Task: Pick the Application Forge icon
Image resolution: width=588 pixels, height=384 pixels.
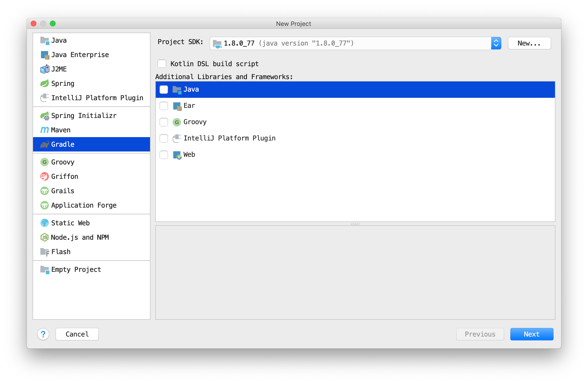Action: point(45,205)
